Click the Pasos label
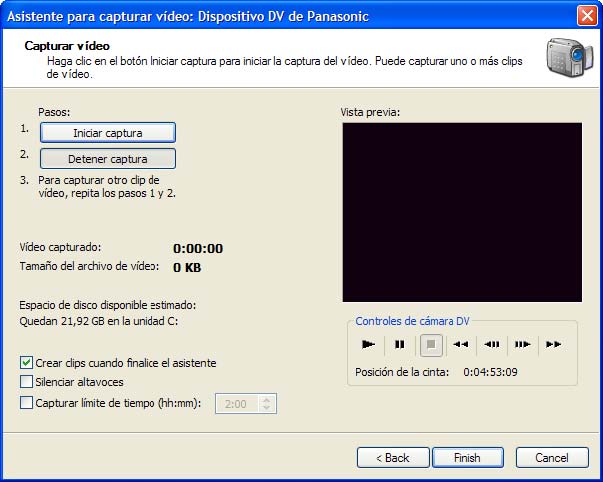 click(x=54, y=112)
